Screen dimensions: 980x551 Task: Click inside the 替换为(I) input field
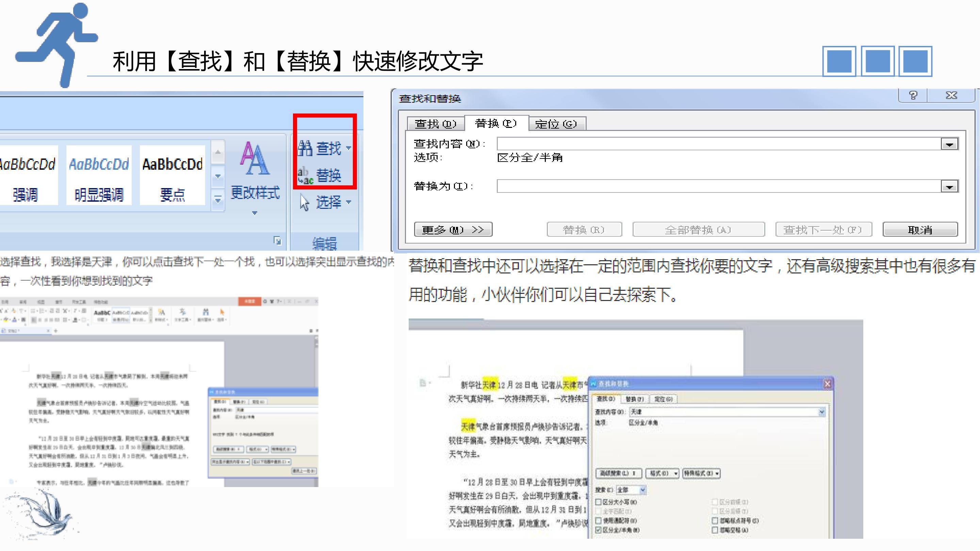coord(719,187)
